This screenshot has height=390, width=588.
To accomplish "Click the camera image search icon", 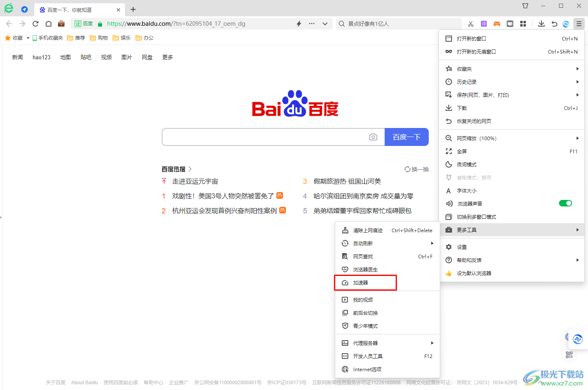I will point(373,137).
